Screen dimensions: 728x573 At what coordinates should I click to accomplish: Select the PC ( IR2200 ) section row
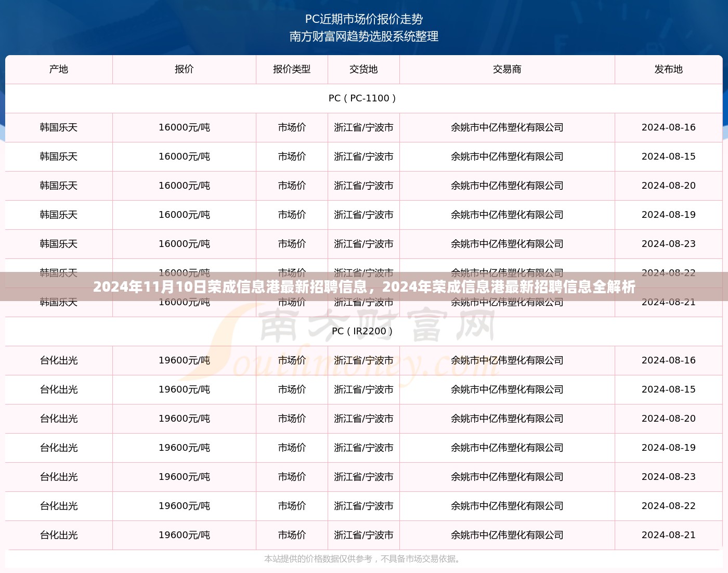(364, 331)
